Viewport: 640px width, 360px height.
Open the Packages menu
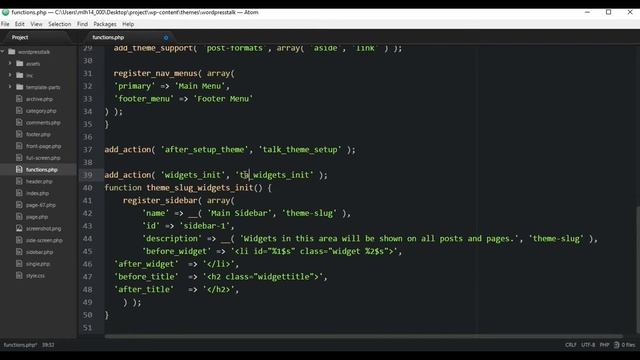tap(105, 24)
